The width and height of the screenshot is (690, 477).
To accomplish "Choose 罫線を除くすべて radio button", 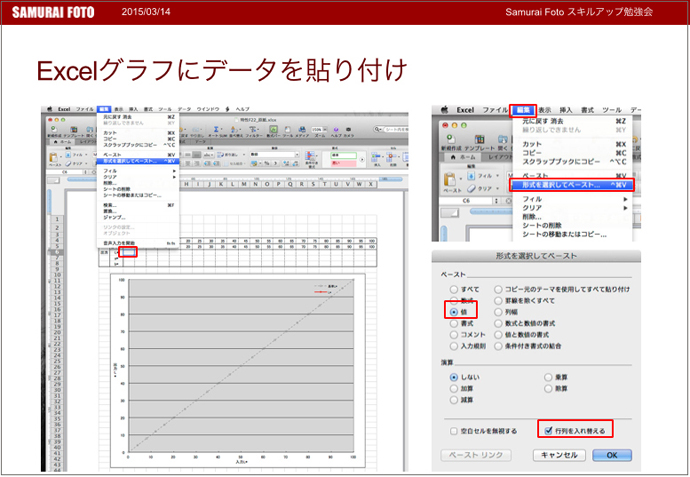I will click(498, 301).
